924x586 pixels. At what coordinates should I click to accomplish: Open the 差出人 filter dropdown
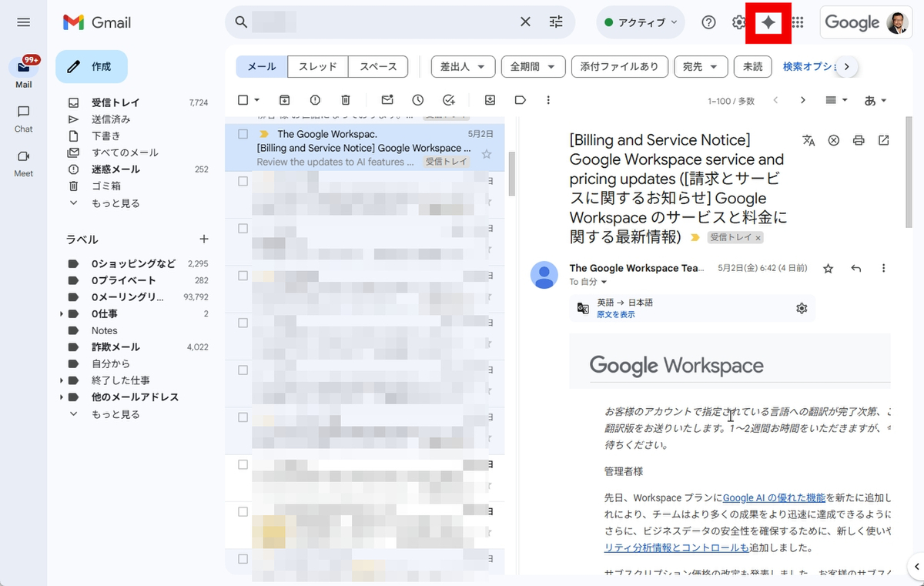[x=463, y=67]
